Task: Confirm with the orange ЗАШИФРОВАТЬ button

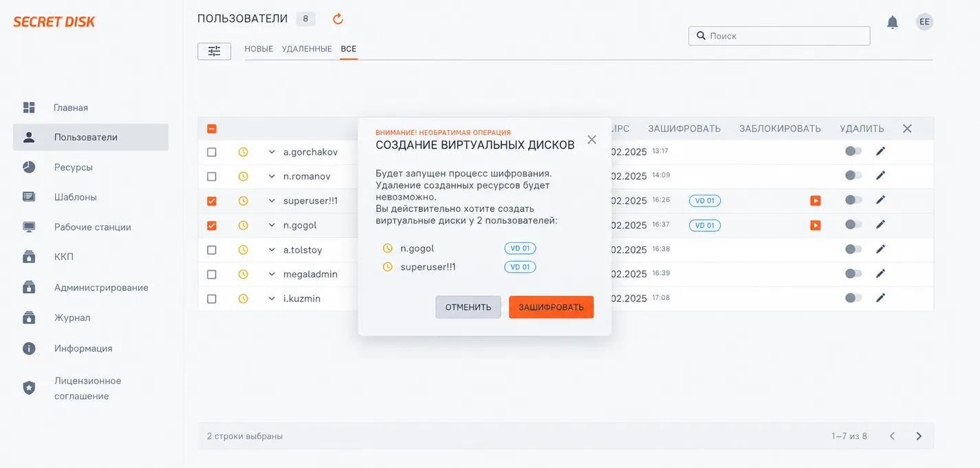Action: pos(551,307)
